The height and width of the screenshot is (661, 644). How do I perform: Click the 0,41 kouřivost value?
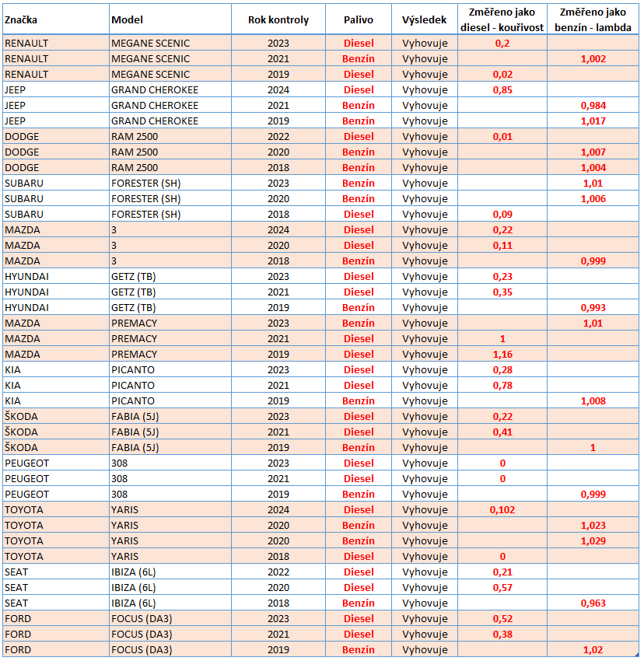coord(502,432)
